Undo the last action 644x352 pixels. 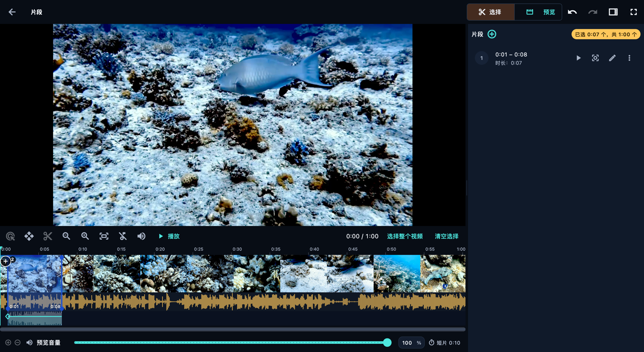click(x=572, y=12)
